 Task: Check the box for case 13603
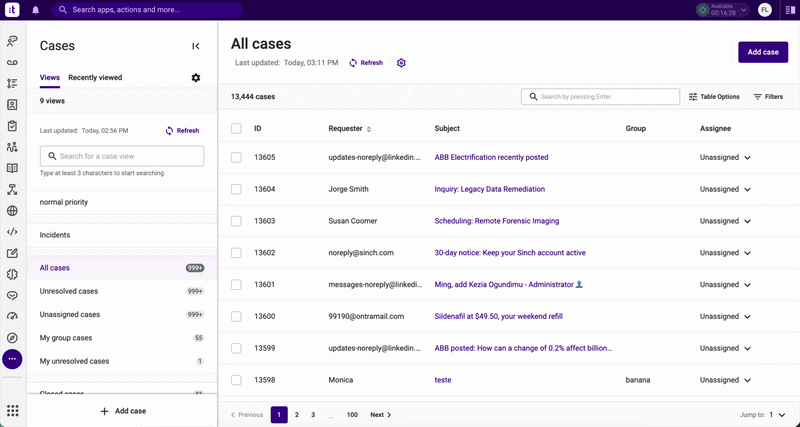236,221
